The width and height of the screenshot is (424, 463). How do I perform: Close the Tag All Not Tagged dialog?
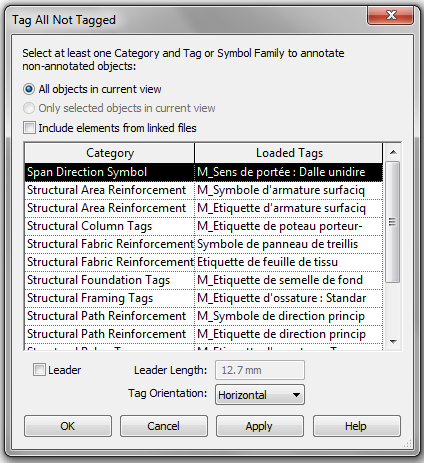[391, 15]
